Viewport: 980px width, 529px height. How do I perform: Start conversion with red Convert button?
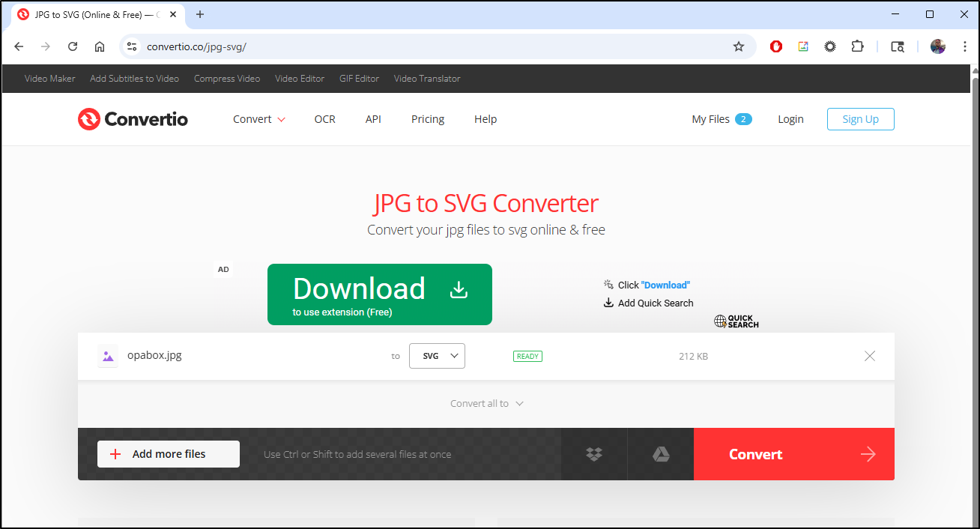click(794, 454)
